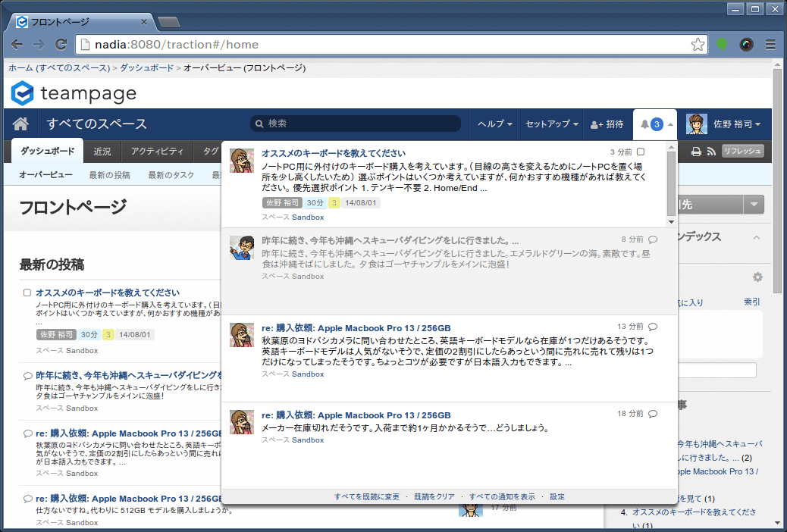Click すべての通知を表示 link
Viewport: 787px width, 532px height.
(x=502, y=496)
